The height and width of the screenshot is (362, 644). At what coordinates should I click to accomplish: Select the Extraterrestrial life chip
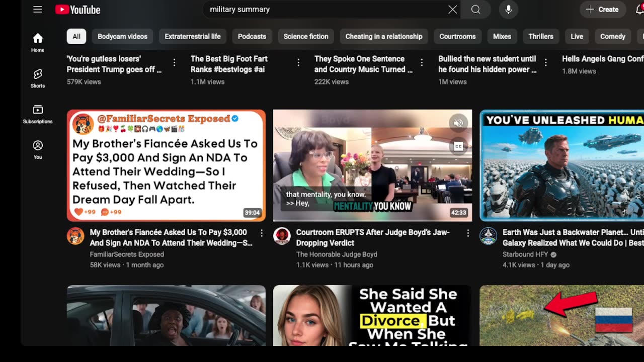193,36
